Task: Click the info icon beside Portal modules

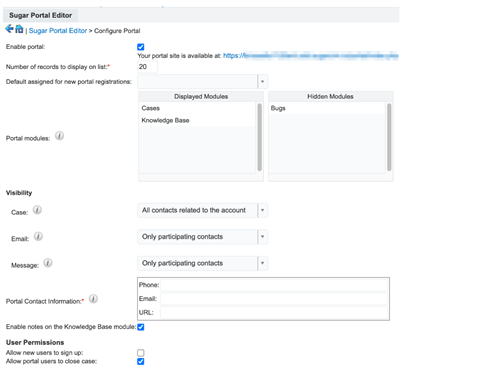Action: pyautogui.click(x=59, y=136)
